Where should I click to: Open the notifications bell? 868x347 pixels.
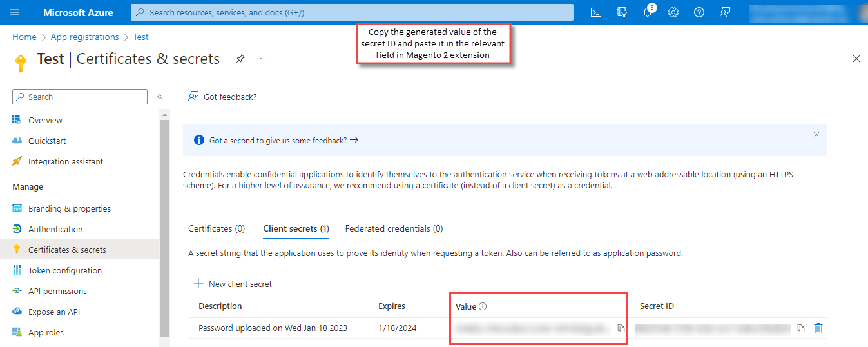pyautogui.click(x=648, y=12)
